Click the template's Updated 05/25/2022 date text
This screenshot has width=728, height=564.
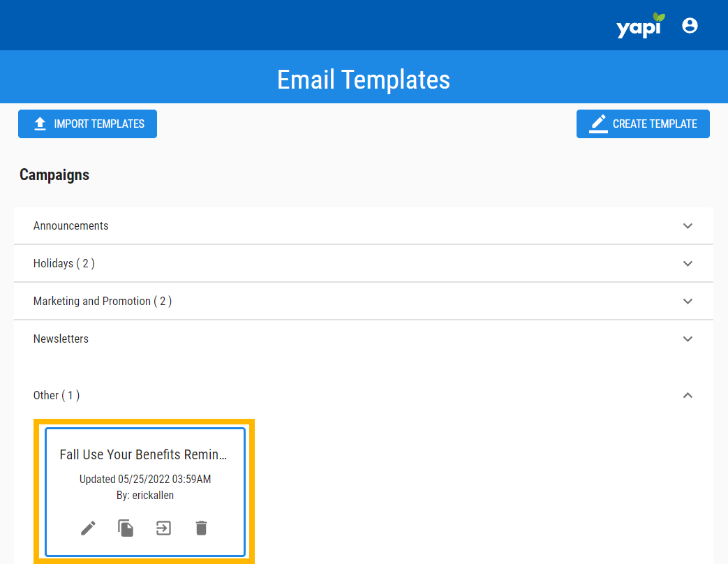tap(145, 480)
